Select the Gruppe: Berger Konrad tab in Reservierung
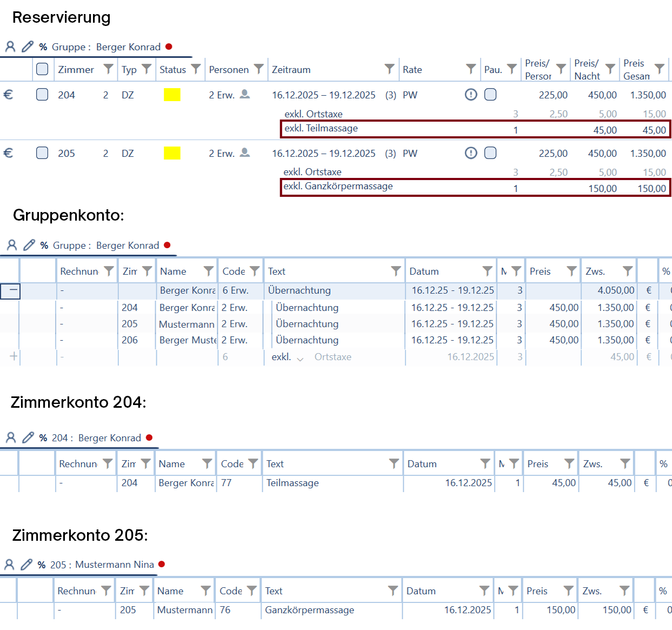The height and width of the screenshot is (630, 672). [x=106, y=47]
